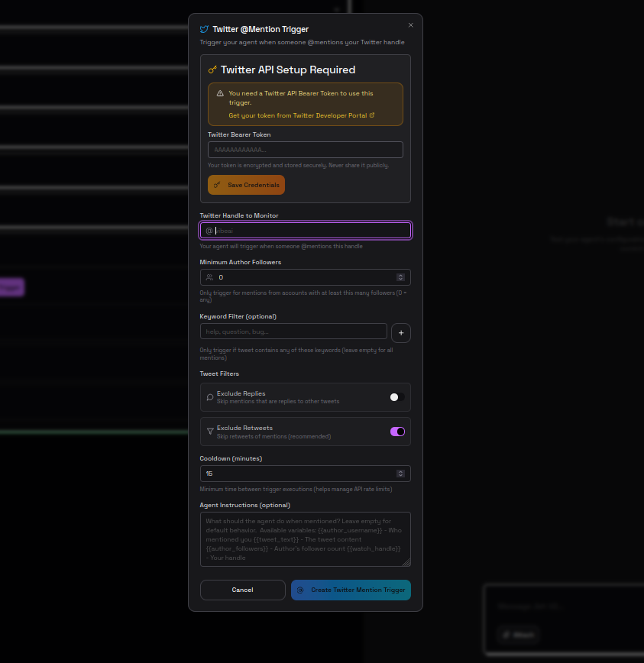The width and height of the screenshot is (644, 663).
Task: Focus the Keyword Filter input
Action: (x=293, y=331)
